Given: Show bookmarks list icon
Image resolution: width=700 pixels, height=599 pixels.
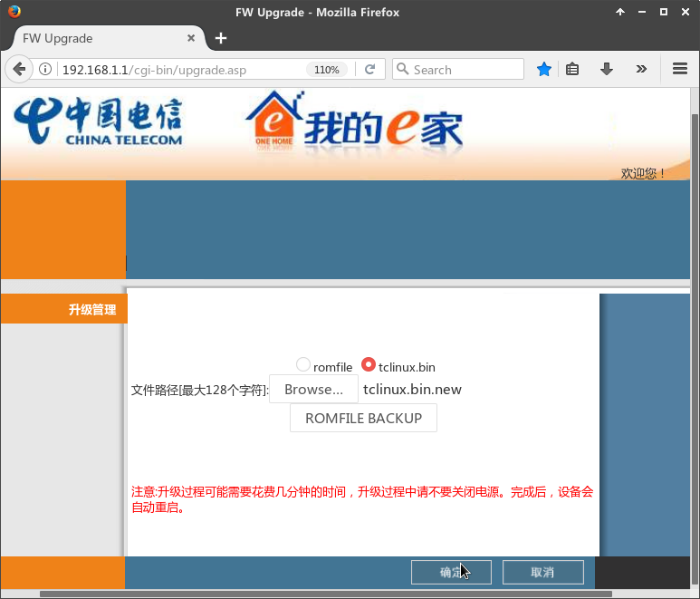Looking at the screenshot, I should 572,69.
